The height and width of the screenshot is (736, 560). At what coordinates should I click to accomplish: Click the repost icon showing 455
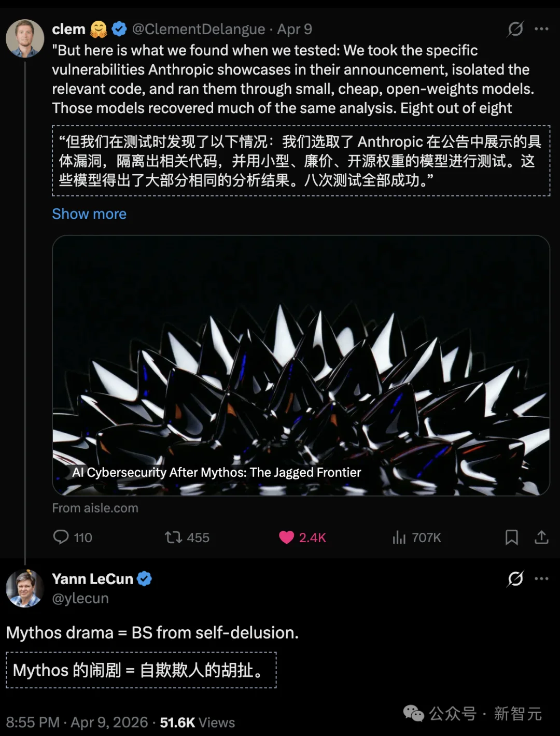(x=174, y=537)
